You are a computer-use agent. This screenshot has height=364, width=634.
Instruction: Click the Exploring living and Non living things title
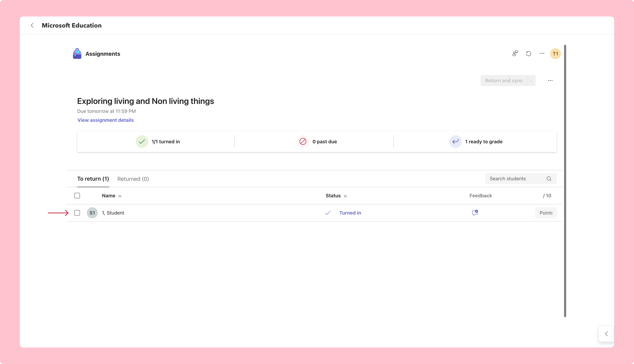pyautogui.click(x=145, y=101)
